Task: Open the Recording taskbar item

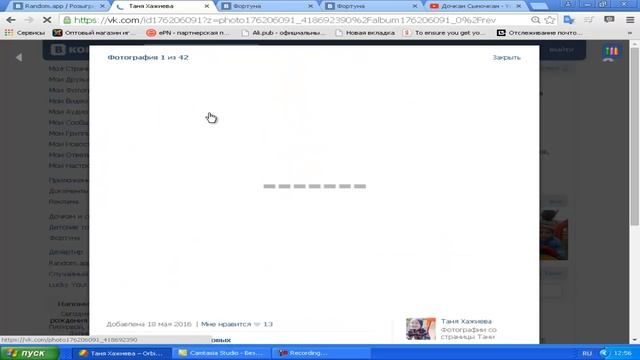Action: coord(322,353)
